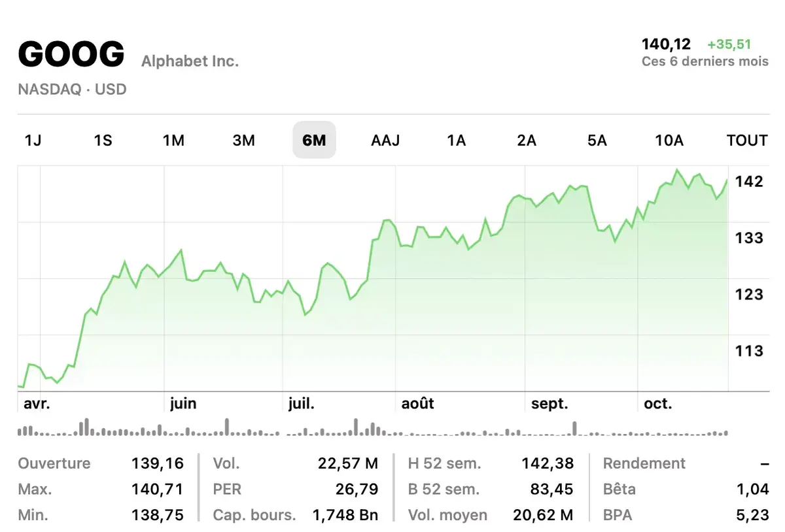Select the 1A time range
785x532 pixels.
point(456,140)
